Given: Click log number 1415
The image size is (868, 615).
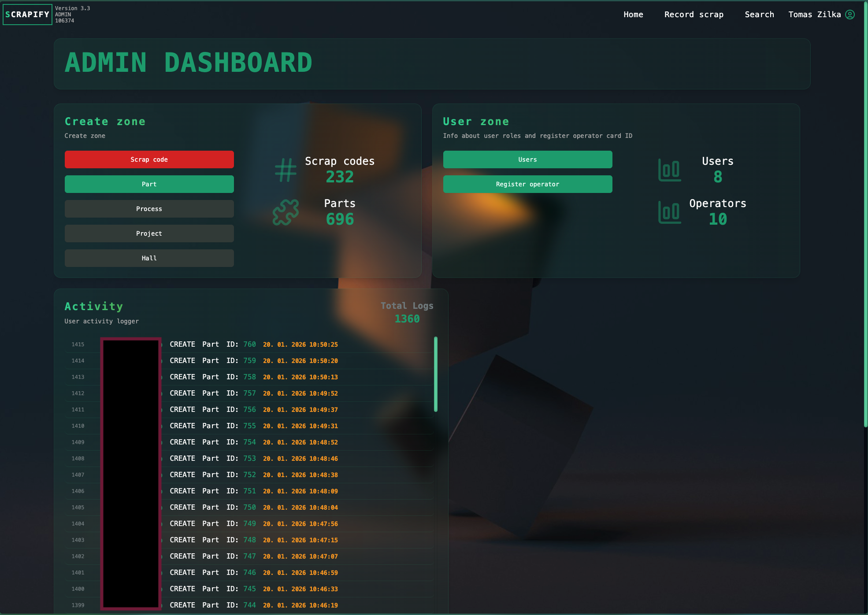Looking at the screenshot, I should [x=78, y=345].
